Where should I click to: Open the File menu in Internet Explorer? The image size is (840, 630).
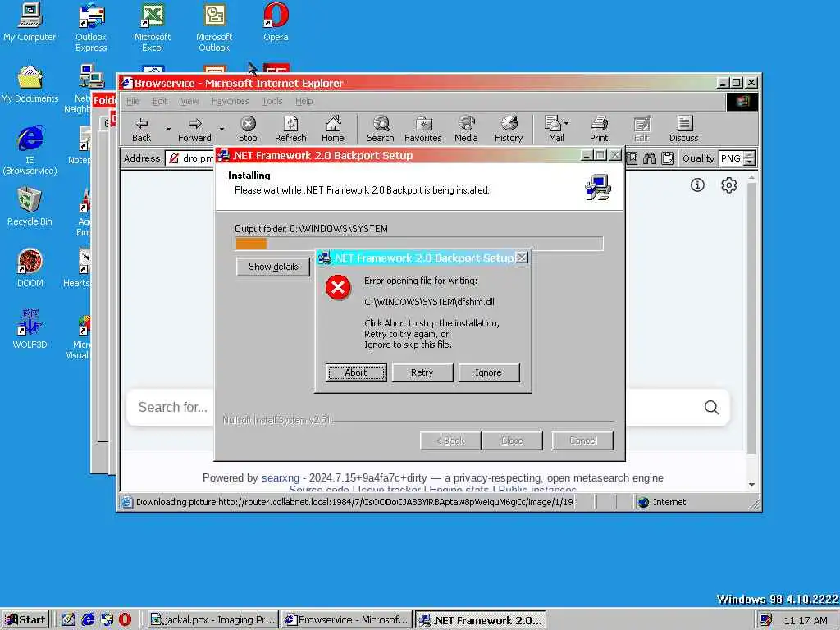pos(133,101)
